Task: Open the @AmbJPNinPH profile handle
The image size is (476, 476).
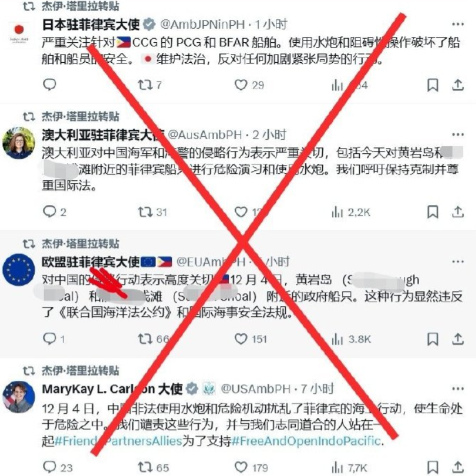Action: [x=202, y=24]
